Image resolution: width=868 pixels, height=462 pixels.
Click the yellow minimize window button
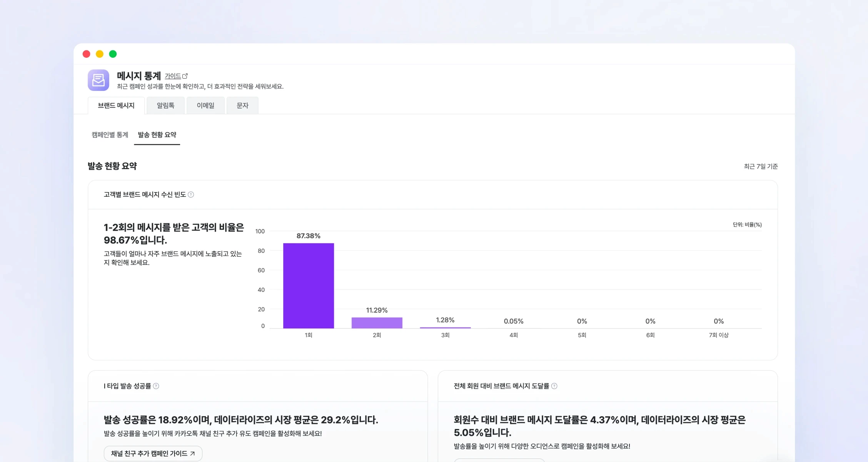pyautogui.click(x=100, y=54)
